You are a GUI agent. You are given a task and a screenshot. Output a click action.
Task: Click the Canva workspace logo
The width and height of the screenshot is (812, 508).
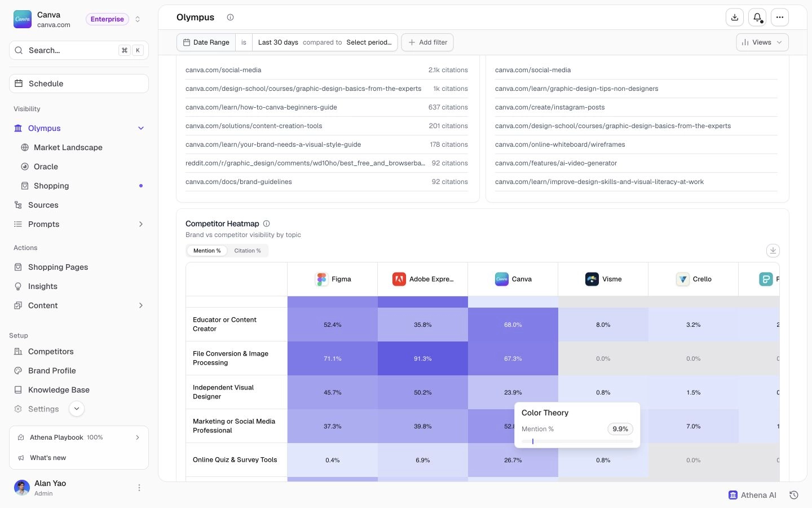coord(23,19)
